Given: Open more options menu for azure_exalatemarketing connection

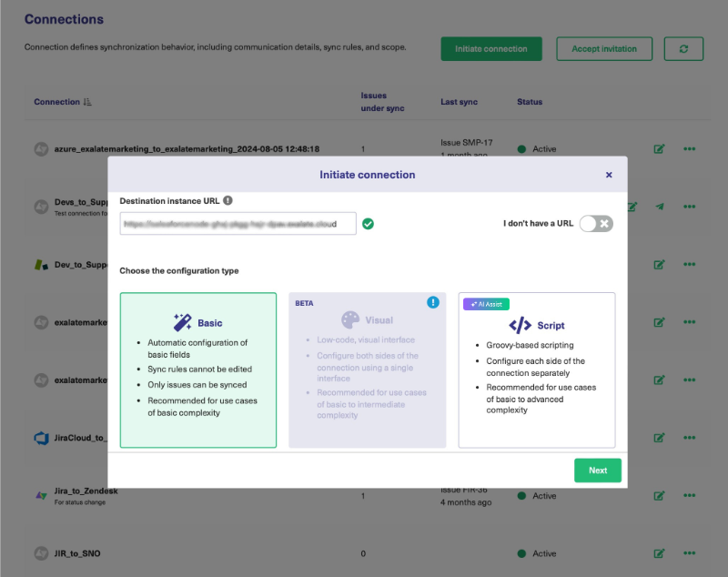Looking at the screenshot, I should tap(689, 149).
